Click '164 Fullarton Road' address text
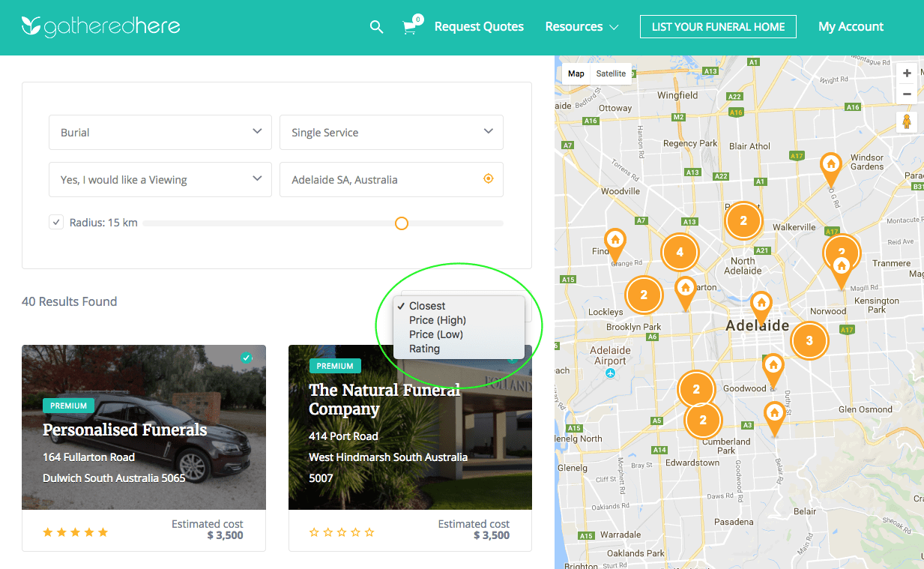The width and height of the screenshot is (924, 569). click(88, 457)
